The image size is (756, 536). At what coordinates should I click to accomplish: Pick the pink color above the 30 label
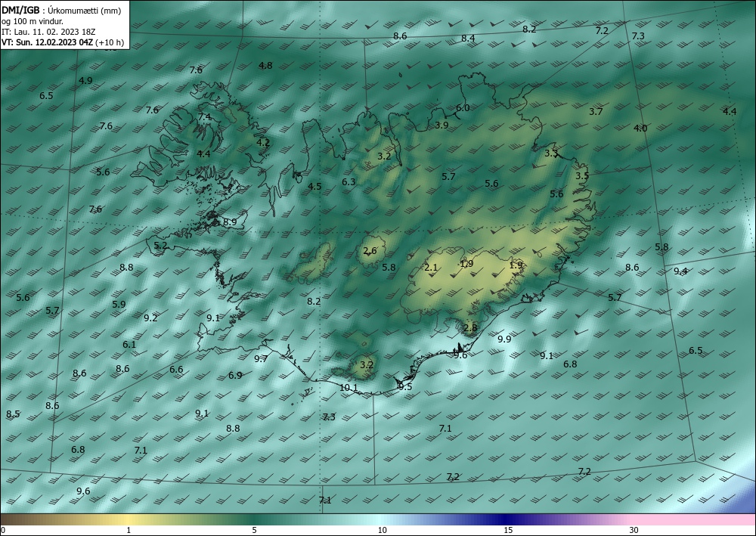634,519
